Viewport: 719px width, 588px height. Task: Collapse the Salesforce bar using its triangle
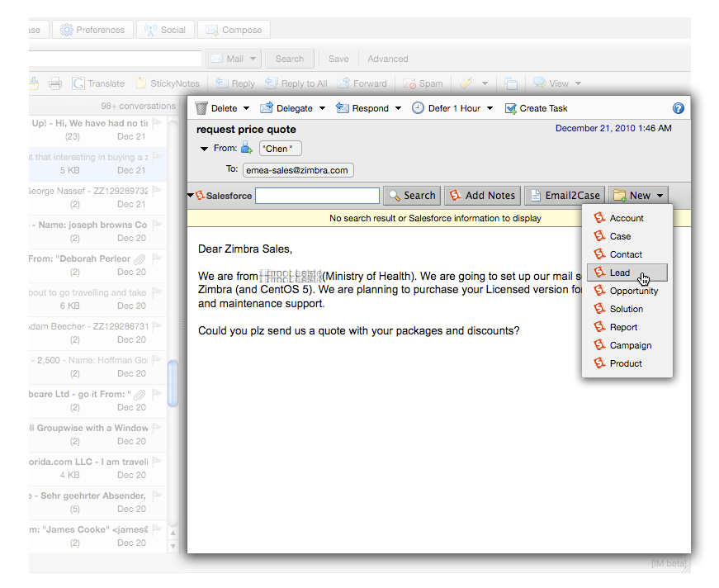(x=191, y=196)
